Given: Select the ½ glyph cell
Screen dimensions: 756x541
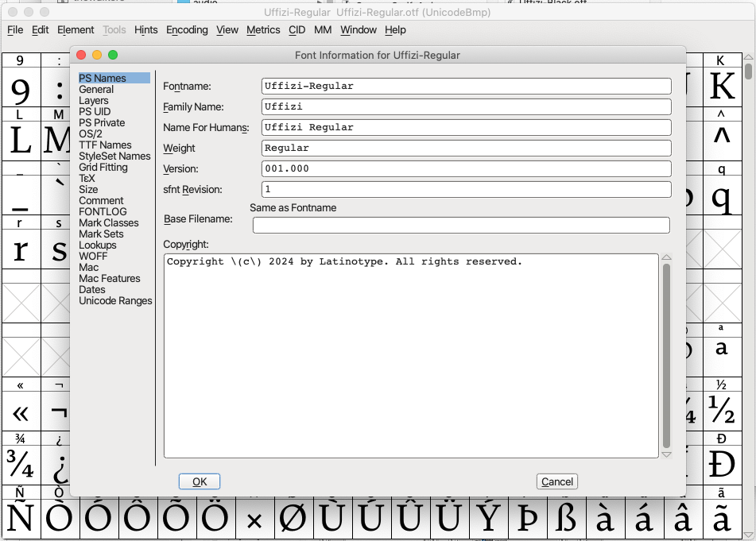Looking at the screenshot, I should click(723, 411).
